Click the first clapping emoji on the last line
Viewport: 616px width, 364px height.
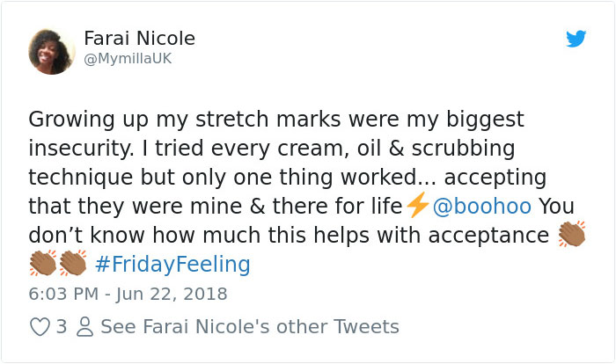pyautogui.click(x=43, y=264)
